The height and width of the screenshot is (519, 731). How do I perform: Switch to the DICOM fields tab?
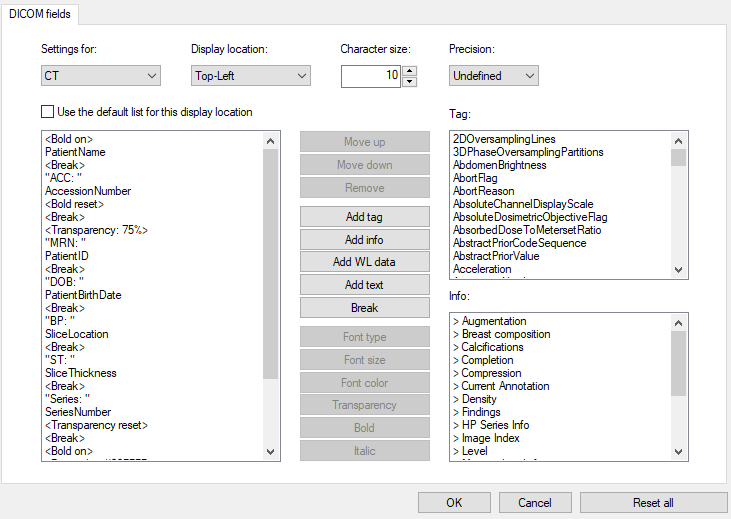[x=40, y=12]
